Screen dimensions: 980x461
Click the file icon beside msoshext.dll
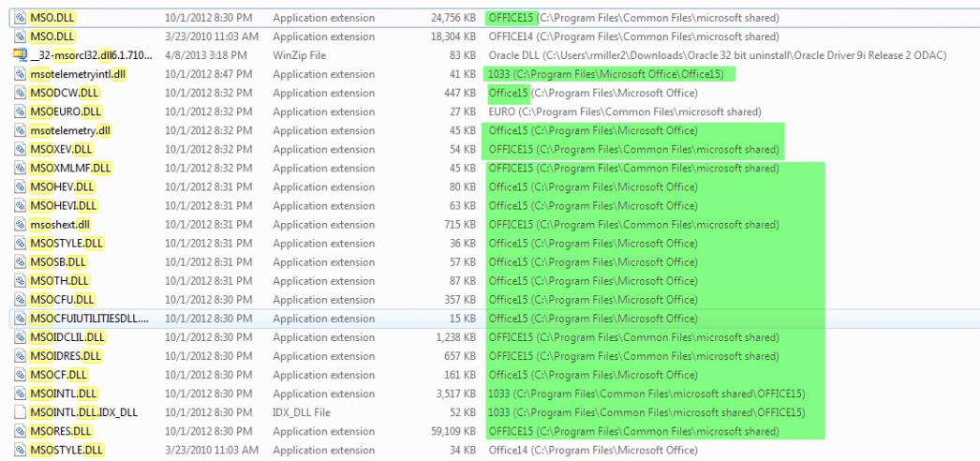[20, 224]
